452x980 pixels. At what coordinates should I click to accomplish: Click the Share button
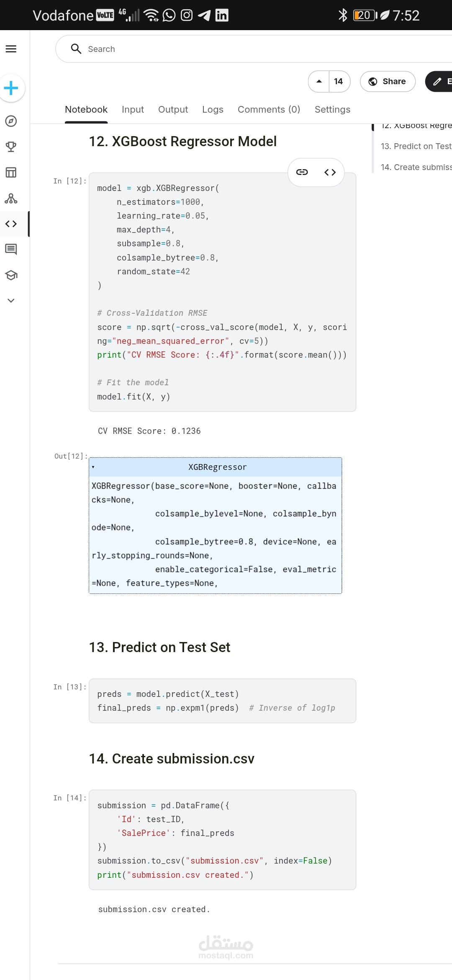pyautogui.click(x=388, y=81)
